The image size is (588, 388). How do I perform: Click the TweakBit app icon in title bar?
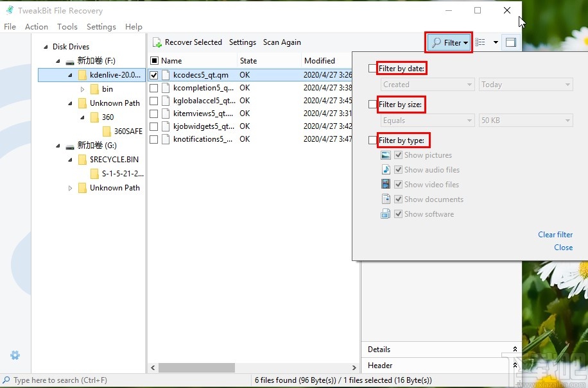pyautogui.click(x=10, y=10)
